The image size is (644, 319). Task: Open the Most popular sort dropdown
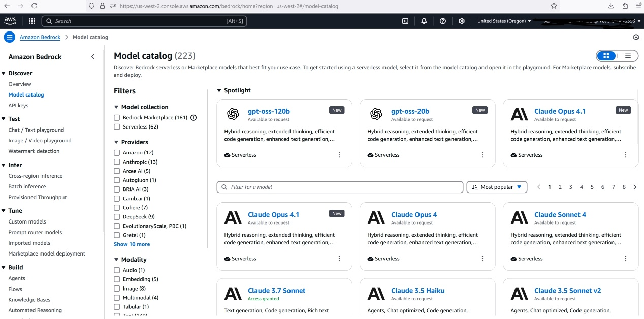coord(496,187)
